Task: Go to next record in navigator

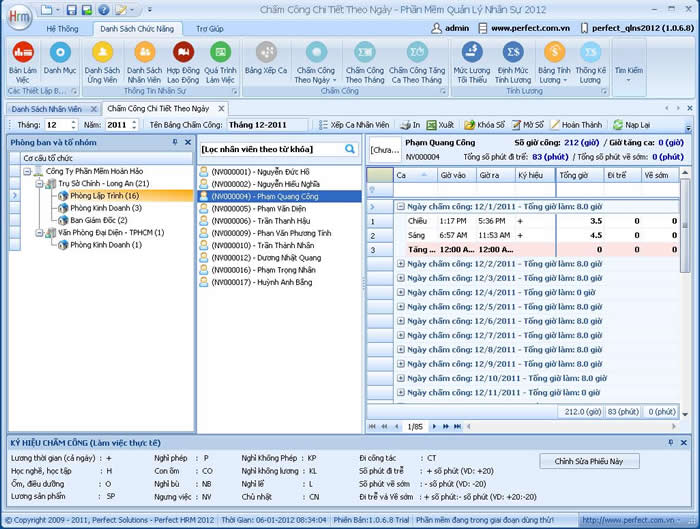Action: point(434,427)
